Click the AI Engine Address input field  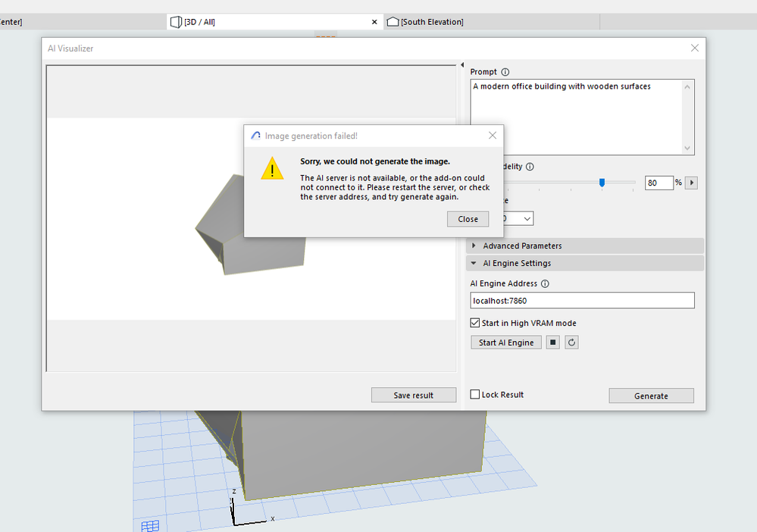coord(582,300)
